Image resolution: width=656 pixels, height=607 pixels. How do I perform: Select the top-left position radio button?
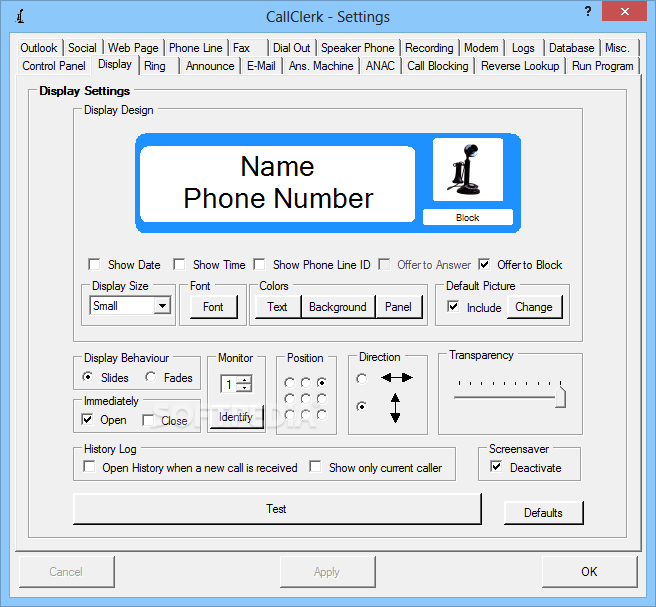click(289, 382)
